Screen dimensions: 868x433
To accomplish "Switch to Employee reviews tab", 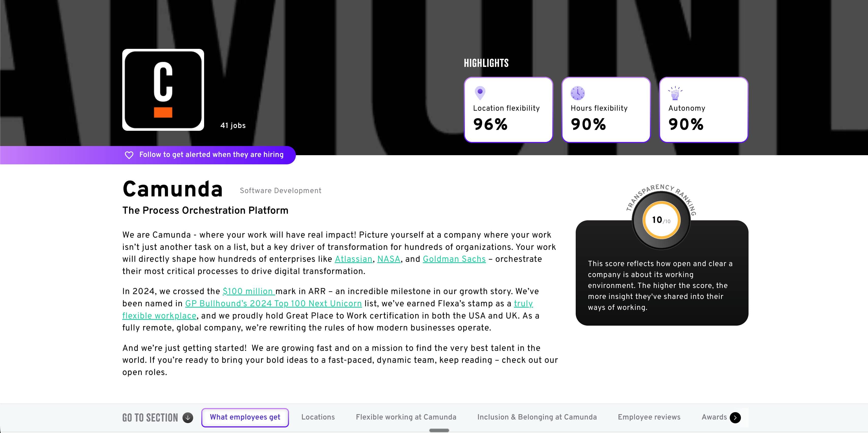I will 649,417.
